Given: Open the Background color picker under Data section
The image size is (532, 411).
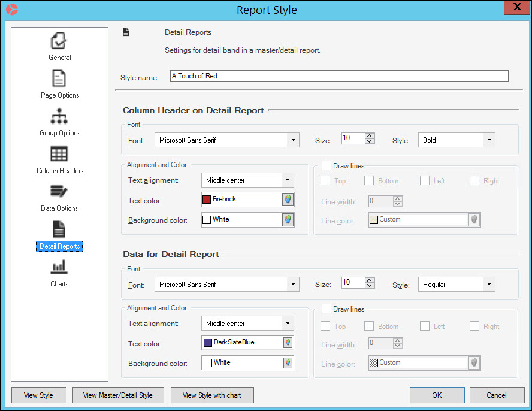Looking at the screenshot, I should point(288,362).
